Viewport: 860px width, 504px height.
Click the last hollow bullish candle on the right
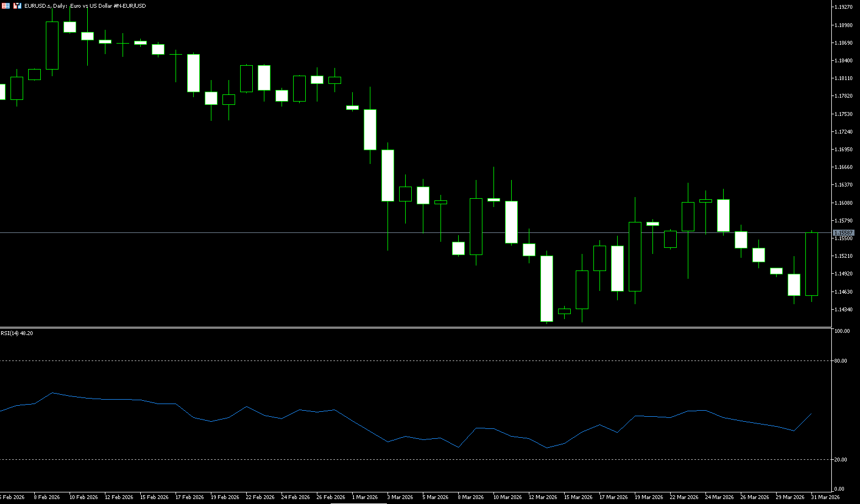[x=811, y=264]
